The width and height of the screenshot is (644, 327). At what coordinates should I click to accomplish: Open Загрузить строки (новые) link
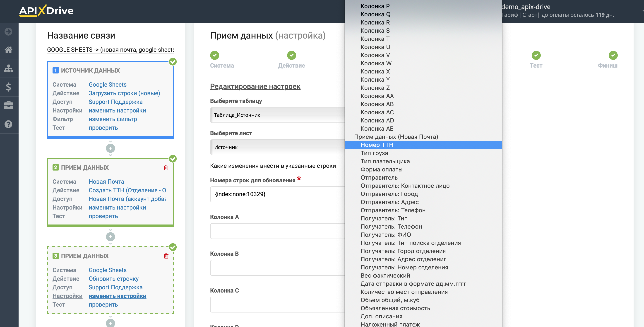(124, 93)
